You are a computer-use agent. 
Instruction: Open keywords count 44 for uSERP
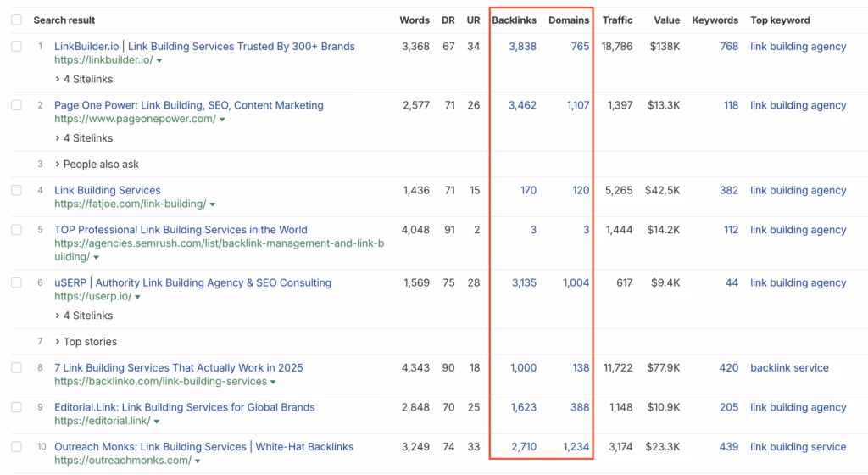[x=732, y=283]
